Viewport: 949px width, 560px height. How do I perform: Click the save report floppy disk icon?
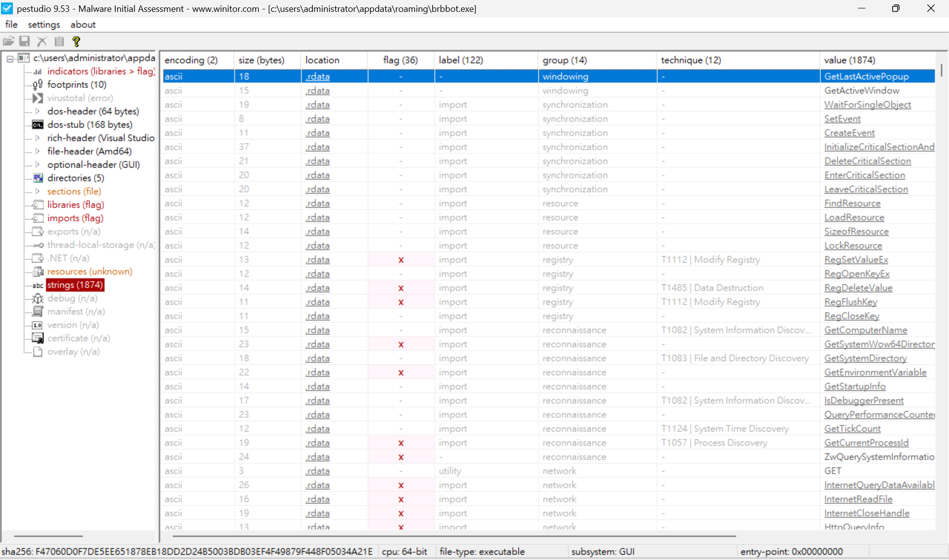point(25,42)
